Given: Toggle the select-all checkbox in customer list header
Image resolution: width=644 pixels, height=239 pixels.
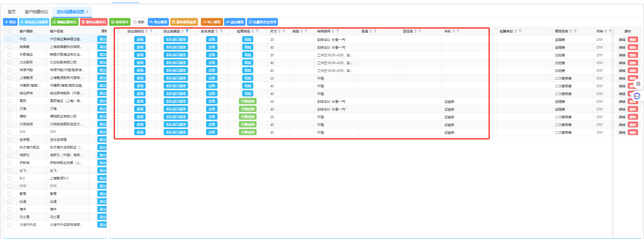Looking at the screenshot, I should pyautogui.click(x=10, y=31).
